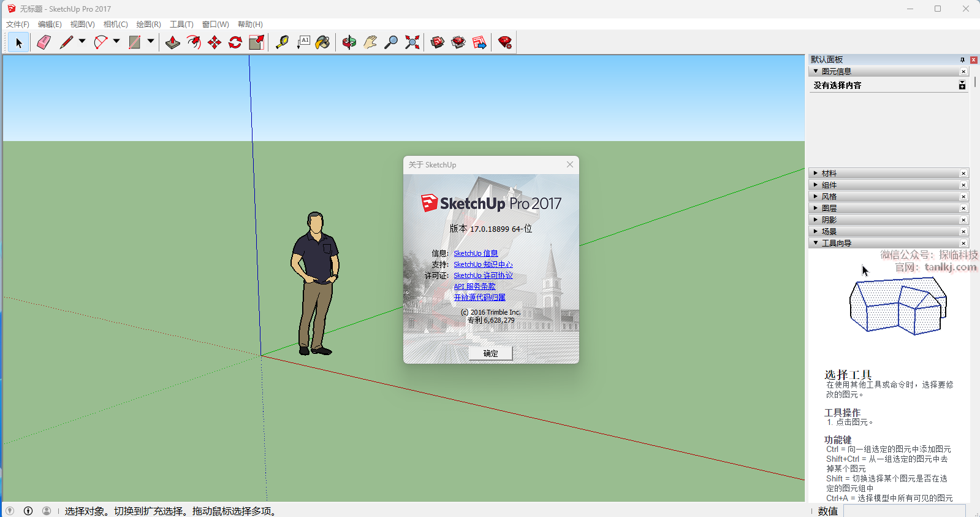
Task: Click the 确定 button in About dialog
Action: tap(490, 353)
